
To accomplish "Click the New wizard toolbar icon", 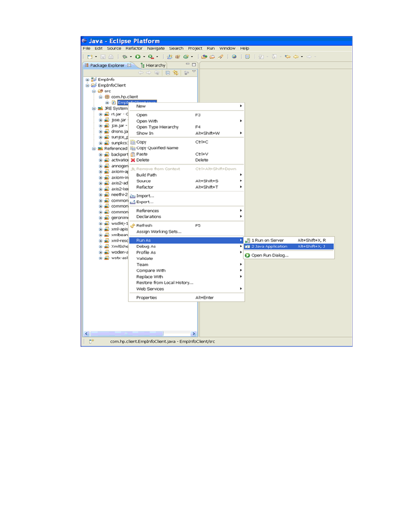I will pyautogui.click(x=90, y=57).
